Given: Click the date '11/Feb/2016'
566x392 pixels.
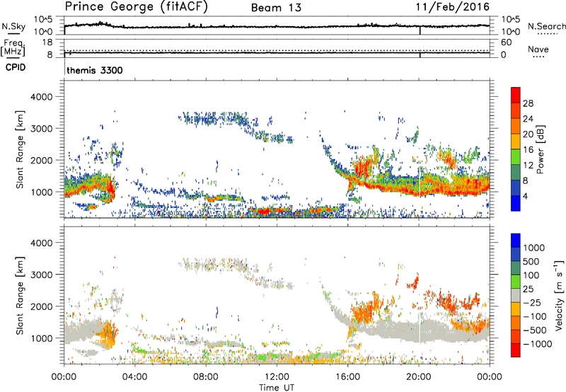Looking at the screenshot, I should point(453,7).
